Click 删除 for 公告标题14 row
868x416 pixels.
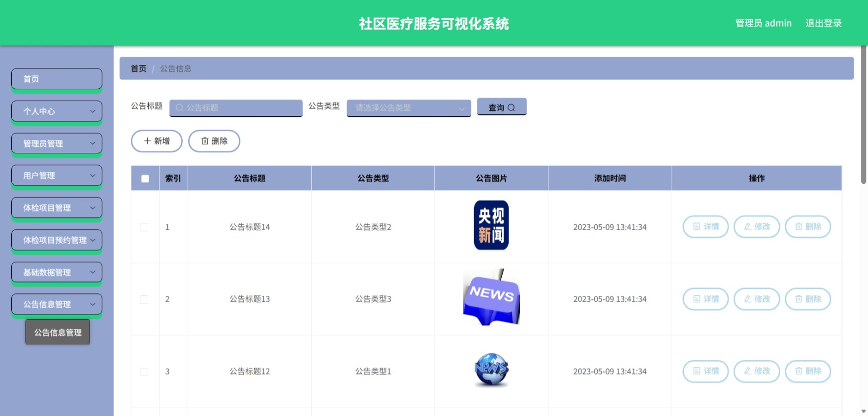(808, 227)
